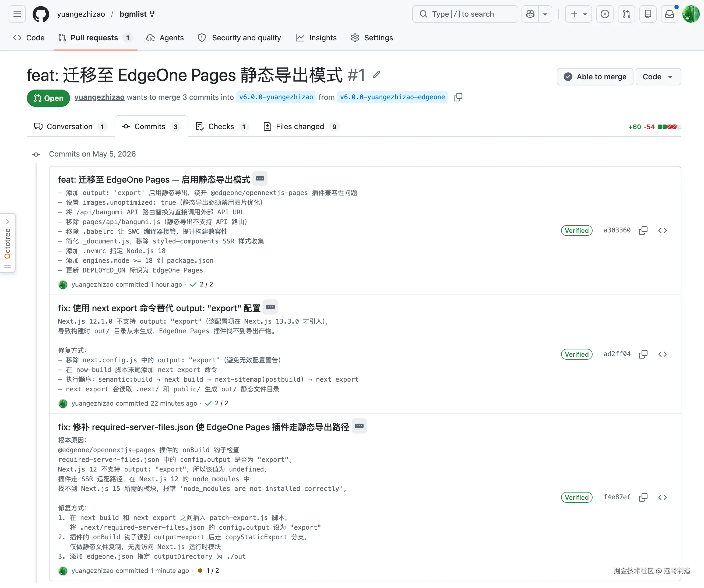Click the green Open status badge
Image resolution: width=704 pixels, height=588 pixels.
pyautogui.click(x=48, y=98)
